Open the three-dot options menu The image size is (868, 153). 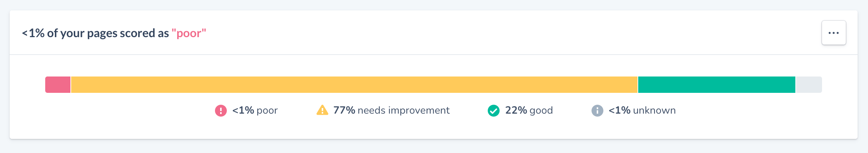click(834, 33)
